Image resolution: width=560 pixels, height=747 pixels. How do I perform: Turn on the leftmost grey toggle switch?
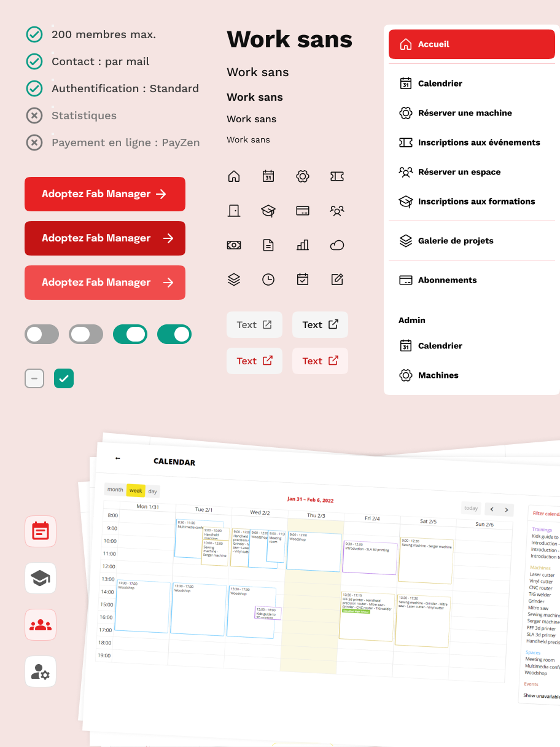[x=42, y=334]
